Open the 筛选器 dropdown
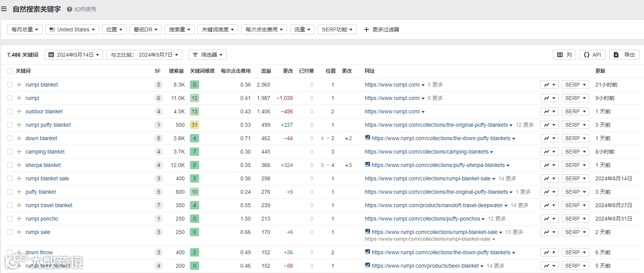644x273 pixels. [208, 55]
